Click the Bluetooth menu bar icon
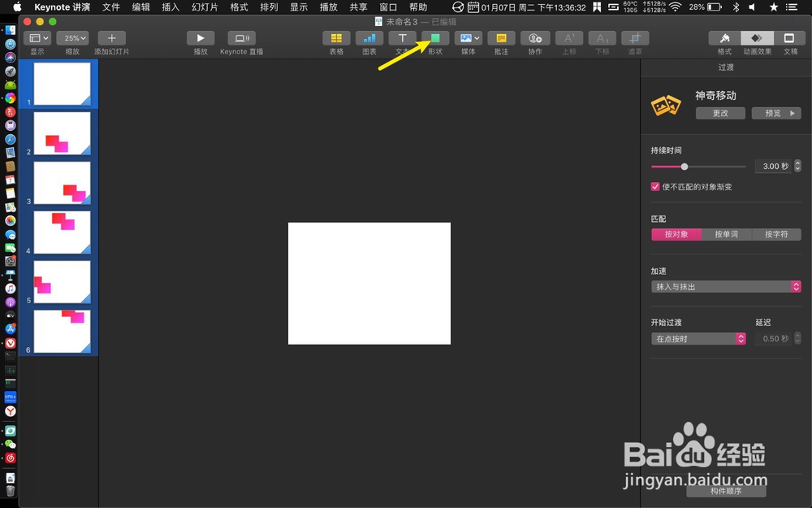812x508 pixels. tap(736, 7)
